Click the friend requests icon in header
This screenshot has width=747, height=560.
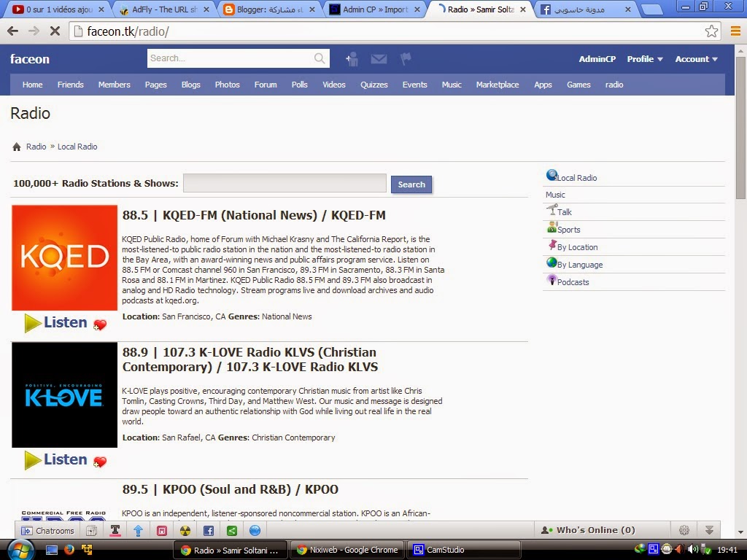pos(352,59)
